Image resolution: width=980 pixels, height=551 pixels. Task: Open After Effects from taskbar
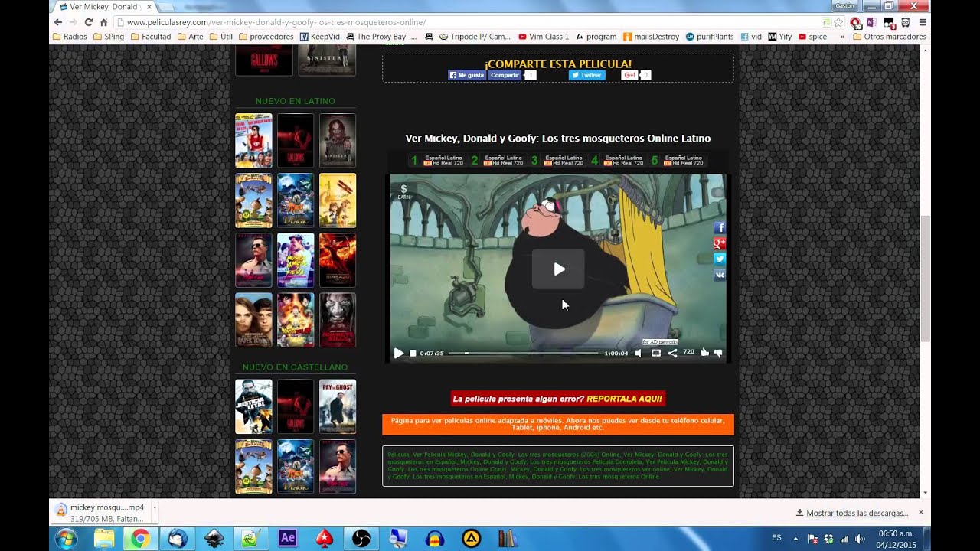point(288,538)
